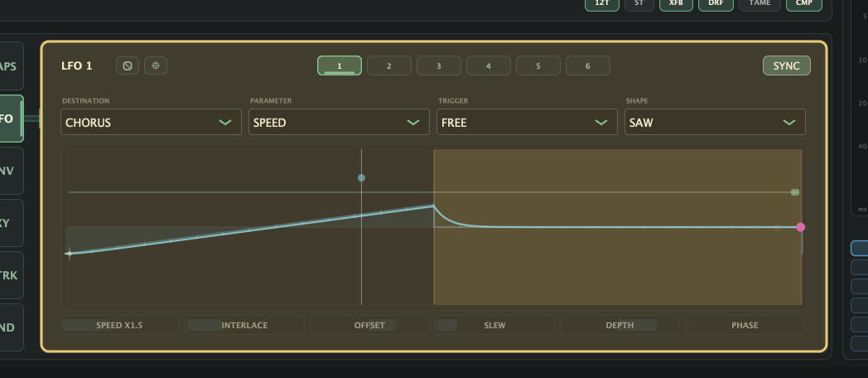
Task: Click the blue dot on the playhead line
Action: [x=361, y=178]
